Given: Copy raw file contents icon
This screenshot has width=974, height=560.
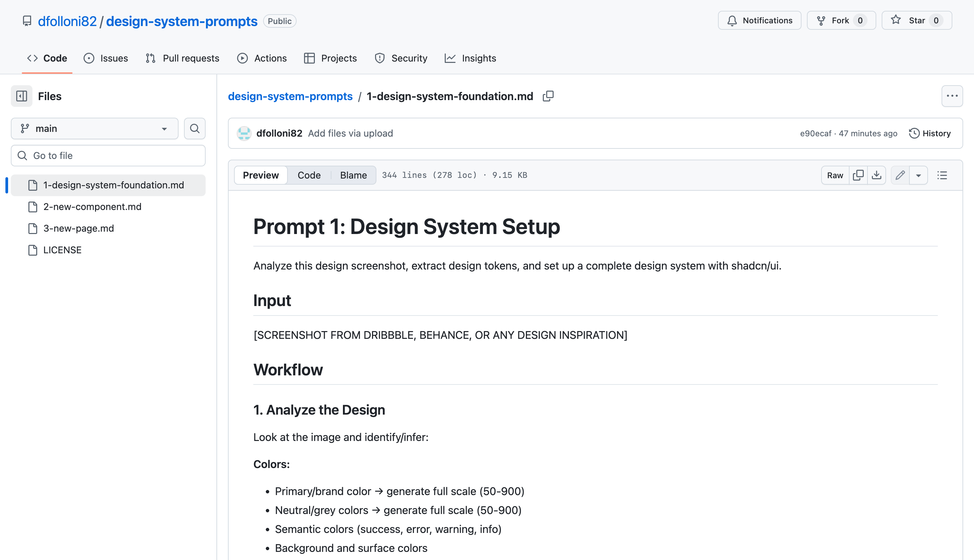Looking at the screenshot, I should click(x=858, y=176).
